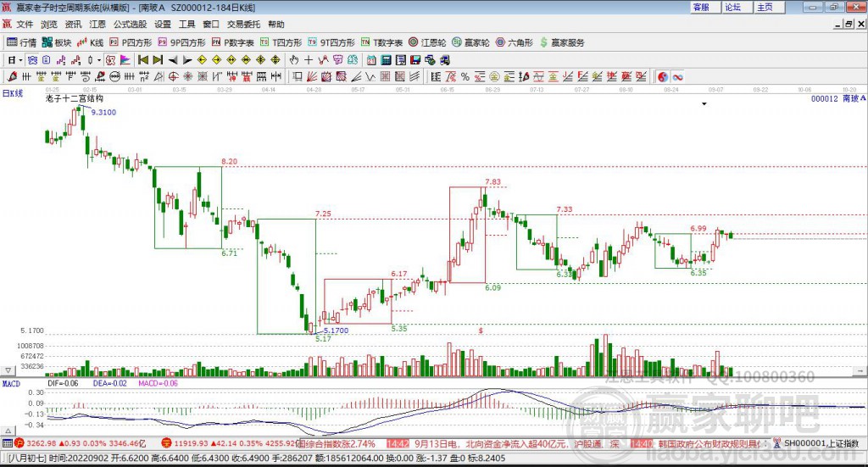Open the 文件 menu
This screenshot has width=868, height=467.
tap(25, 25)
